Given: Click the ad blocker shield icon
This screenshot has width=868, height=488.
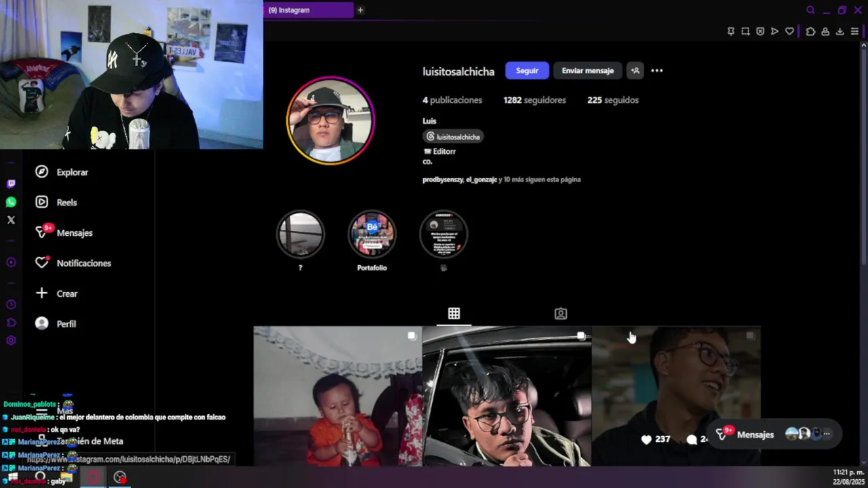Looking at the screenshot, I should tap(760, 31).
